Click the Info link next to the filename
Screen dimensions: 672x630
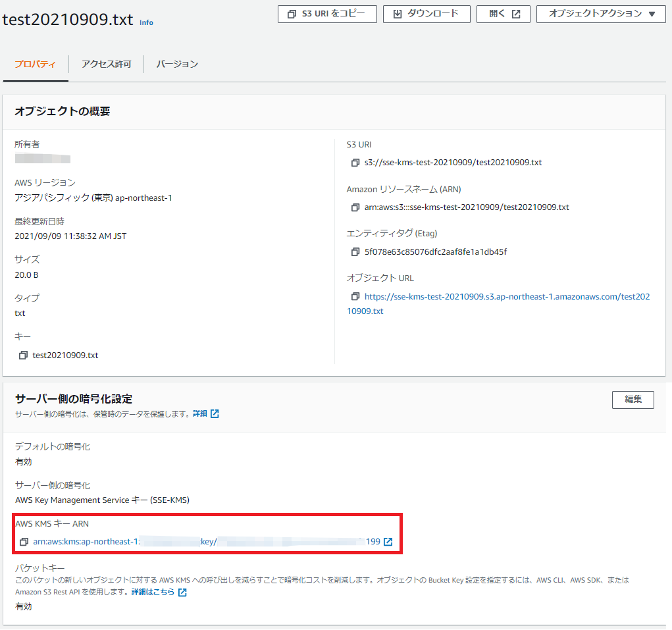[146, 22]
